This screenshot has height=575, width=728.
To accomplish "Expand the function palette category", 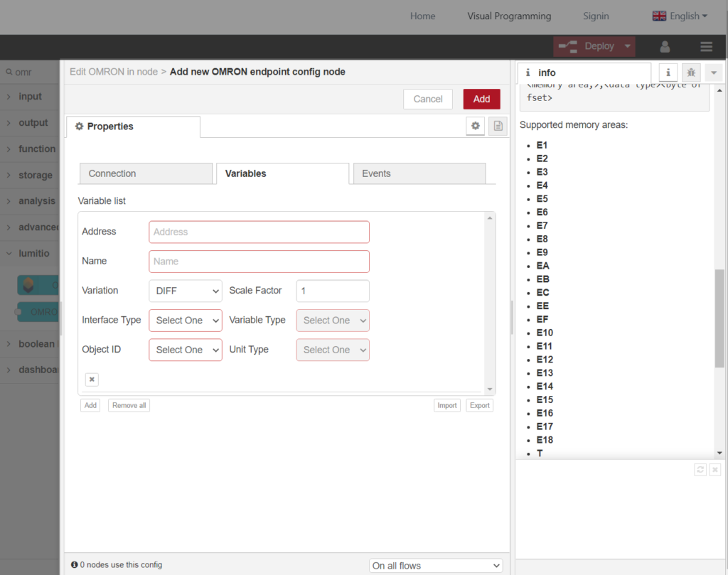I will pyautogui.click(x=30, y=149).
